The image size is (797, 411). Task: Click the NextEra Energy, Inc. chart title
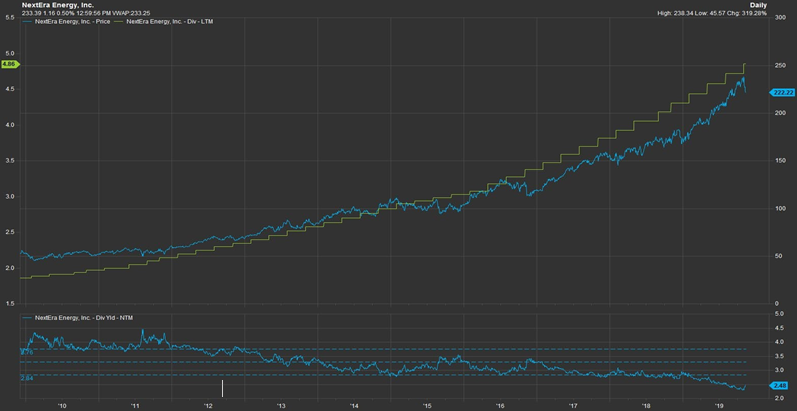[x=57, y=5]
